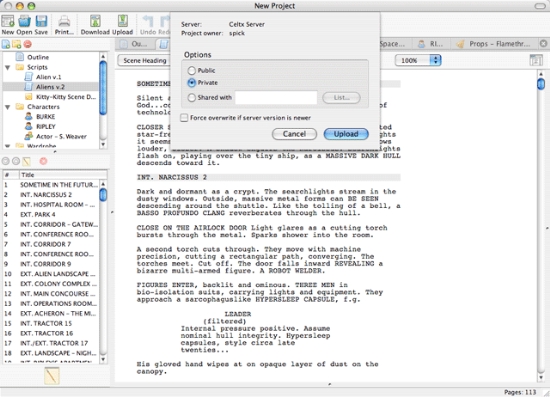Select Kitty-Kitty Scene D... item
Screen dimensions: 550x397
(x=66, y=97)
